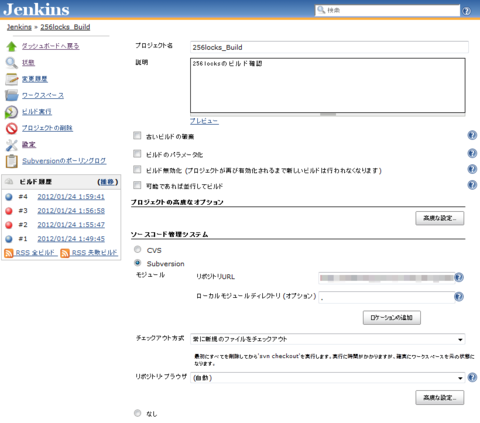Click the Jenkins breadcrumb link
The height and width of the screenshot is (423, 480).
(19, 27)
